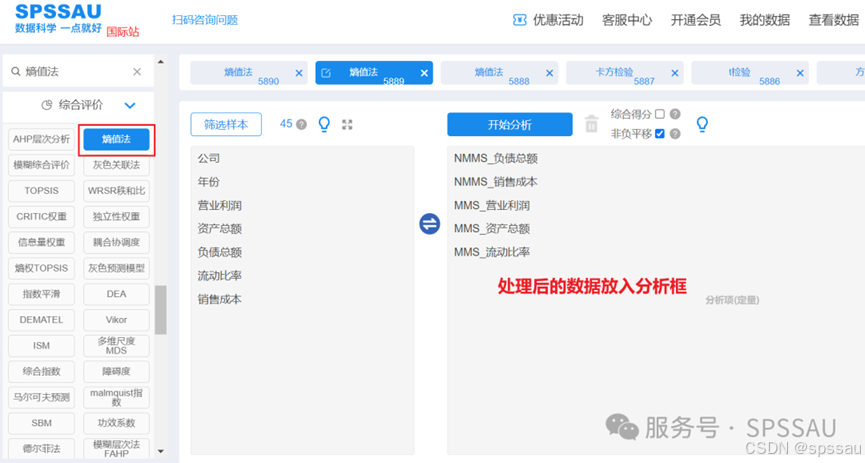Select the DEA method
The height and width of the screenshot is (463, 865).
coord(116,294)
